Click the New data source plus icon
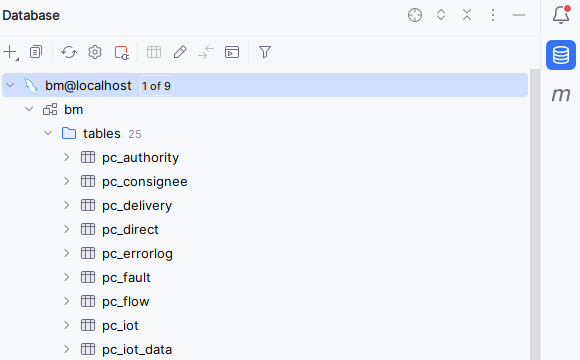 pyautogui.click(x=10, y=52)
